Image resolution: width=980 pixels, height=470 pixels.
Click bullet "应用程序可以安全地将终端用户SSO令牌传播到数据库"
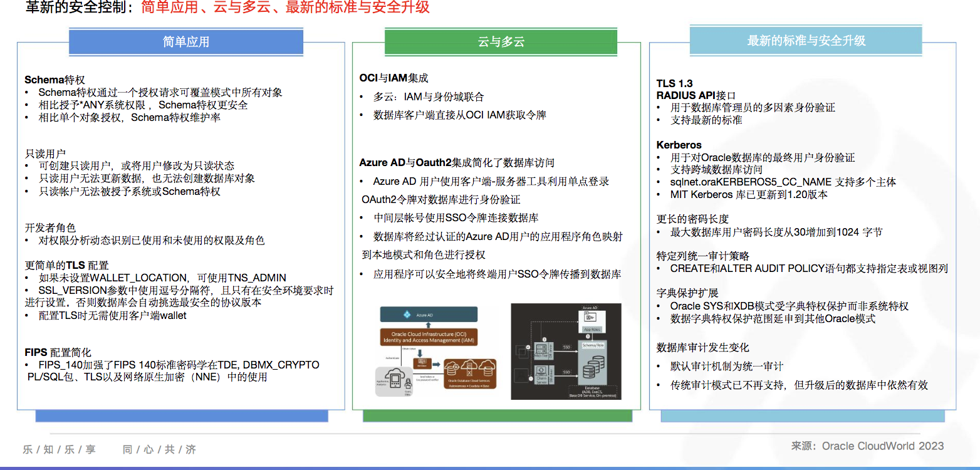pos(498,274)
